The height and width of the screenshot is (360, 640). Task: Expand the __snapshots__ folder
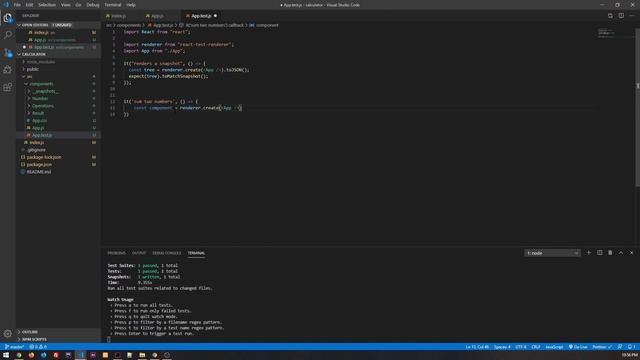tap(58, 91)
